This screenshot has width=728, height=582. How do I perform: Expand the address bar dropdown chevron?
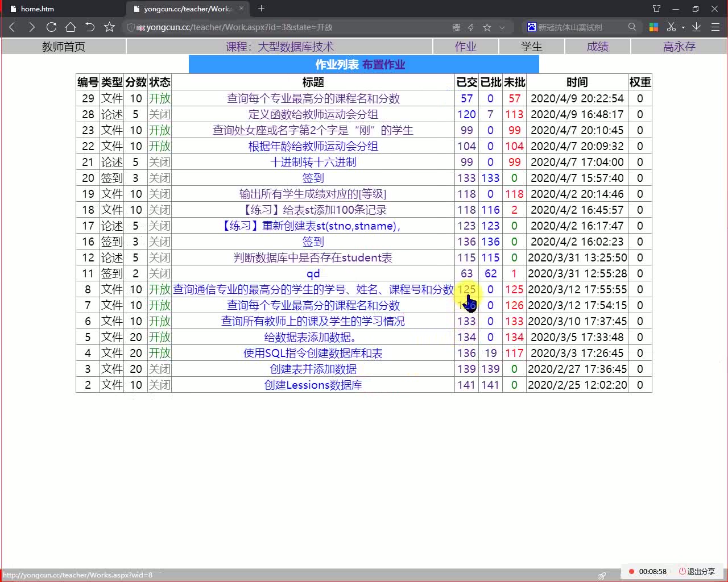(x=502, y=27)
